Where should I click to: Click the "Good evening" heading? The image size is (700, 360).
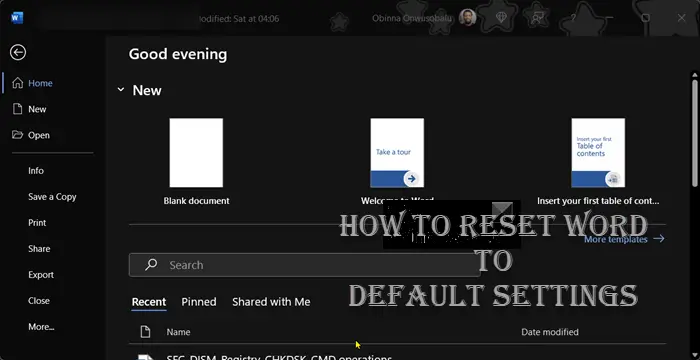(178, 54)
